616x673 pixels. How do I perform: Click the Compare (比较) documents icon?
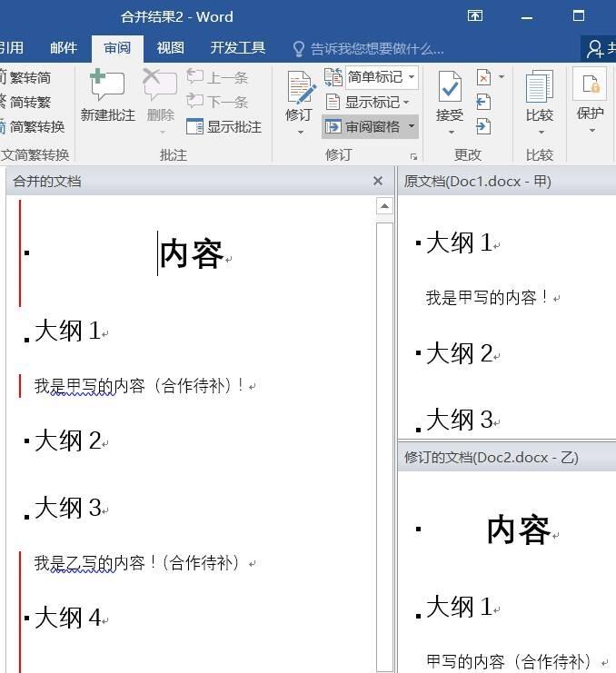coord(540,87)
